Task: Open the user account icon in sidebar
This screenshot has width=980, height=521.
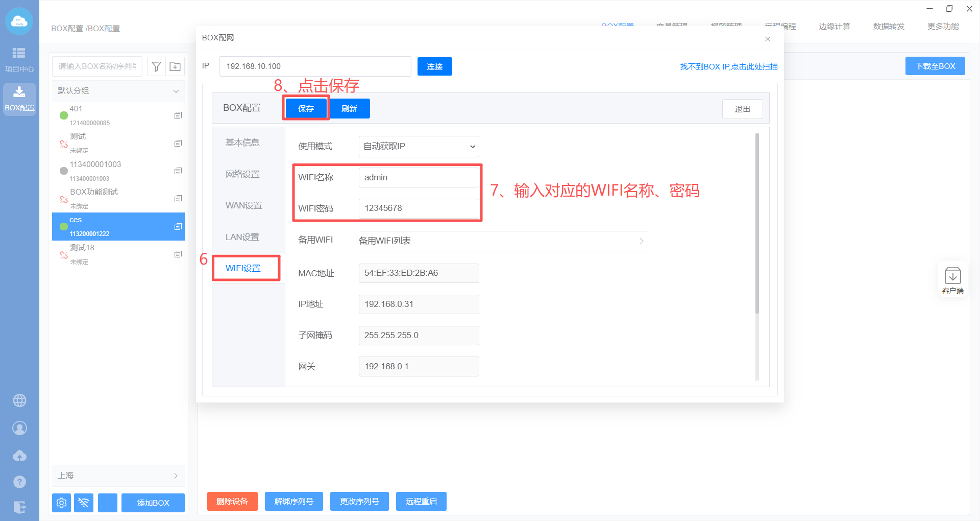Action: [19, 428]
